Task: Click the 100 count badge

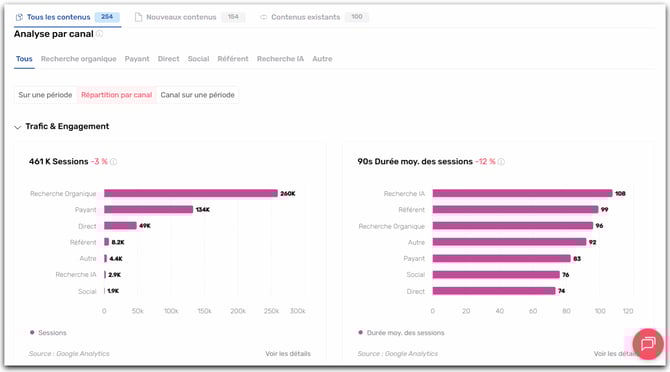Action: [357, 17]
